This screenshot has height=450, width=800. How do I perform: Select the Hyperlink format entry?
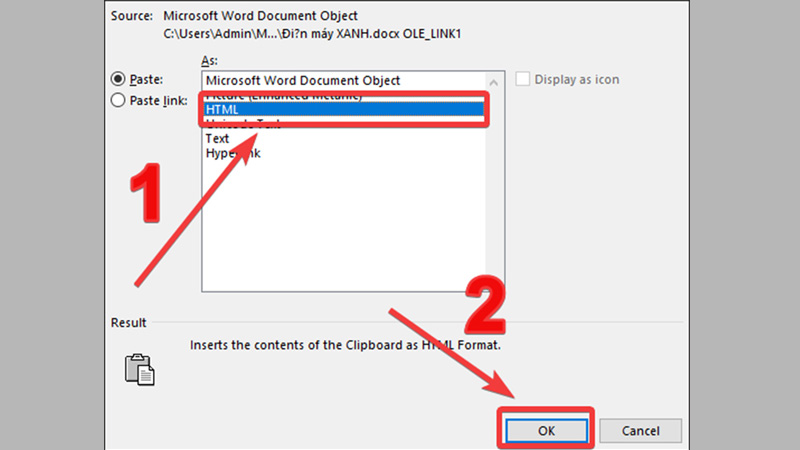tap(344, 153)
